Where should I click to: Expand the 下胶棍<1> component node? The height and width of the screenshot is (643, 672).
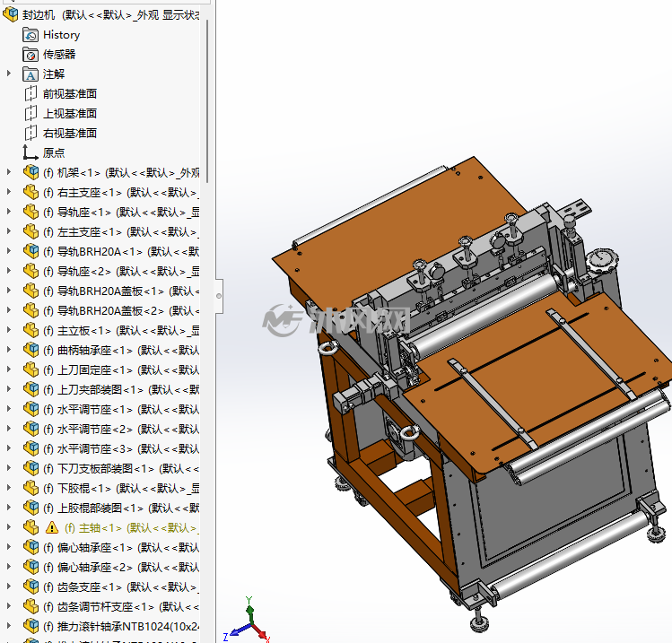point(9,488)
